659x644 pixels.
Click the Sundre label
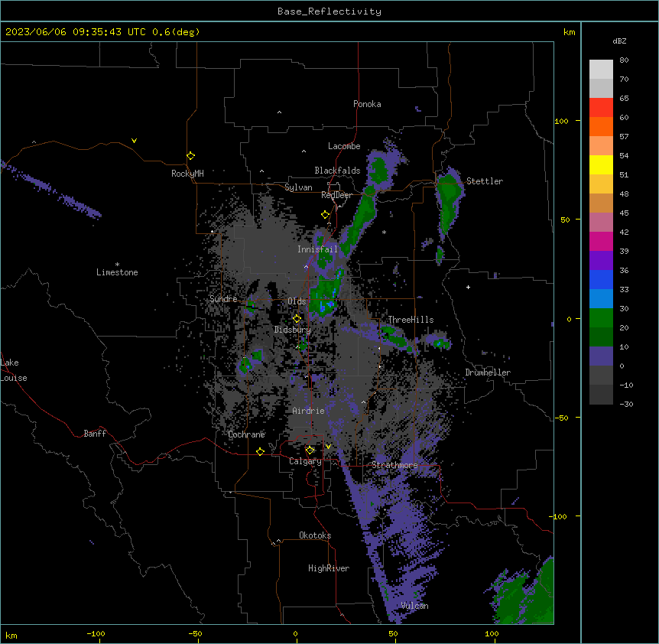point(223,299)
